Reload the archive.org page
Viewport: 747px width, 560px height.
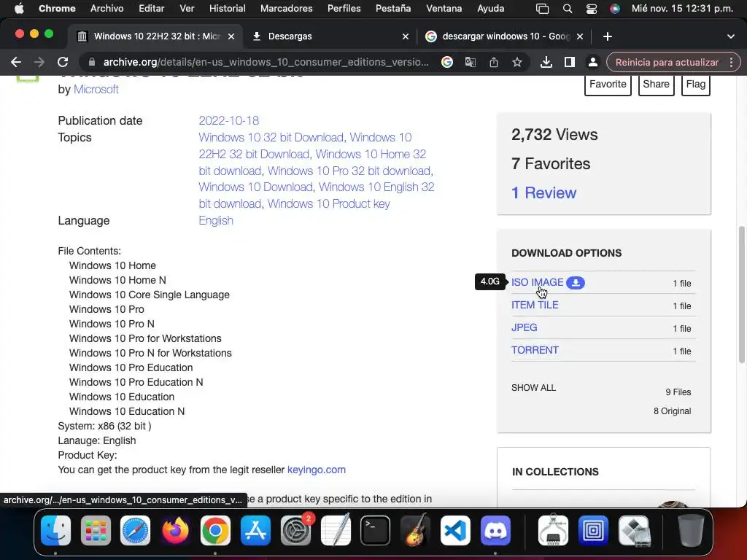63,62
